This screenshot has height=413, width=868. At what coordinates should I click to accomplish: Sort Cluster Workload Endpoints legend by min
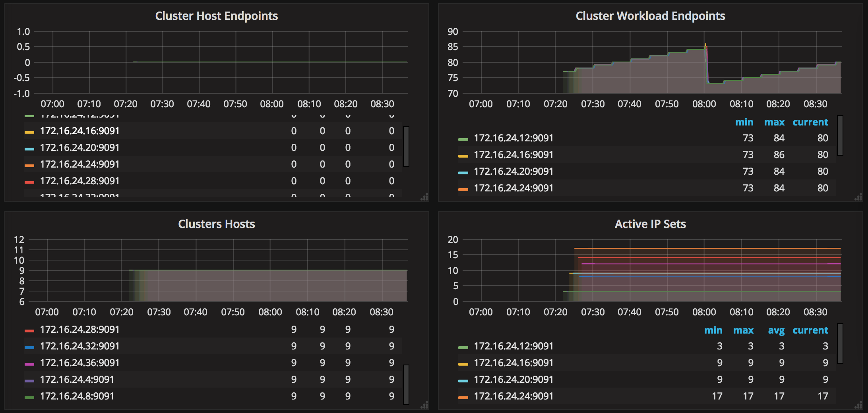pyautogui.click(x=744, y=122)
